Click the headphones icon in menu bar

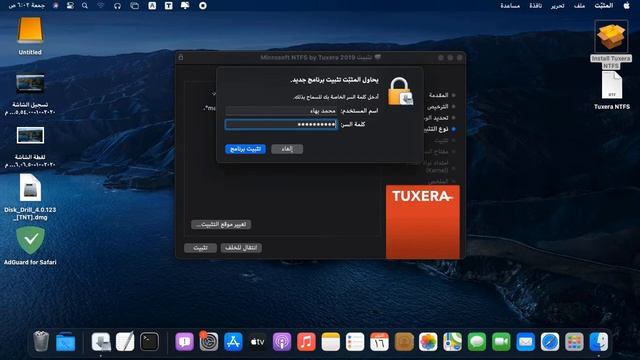click(x=118, y=6)
